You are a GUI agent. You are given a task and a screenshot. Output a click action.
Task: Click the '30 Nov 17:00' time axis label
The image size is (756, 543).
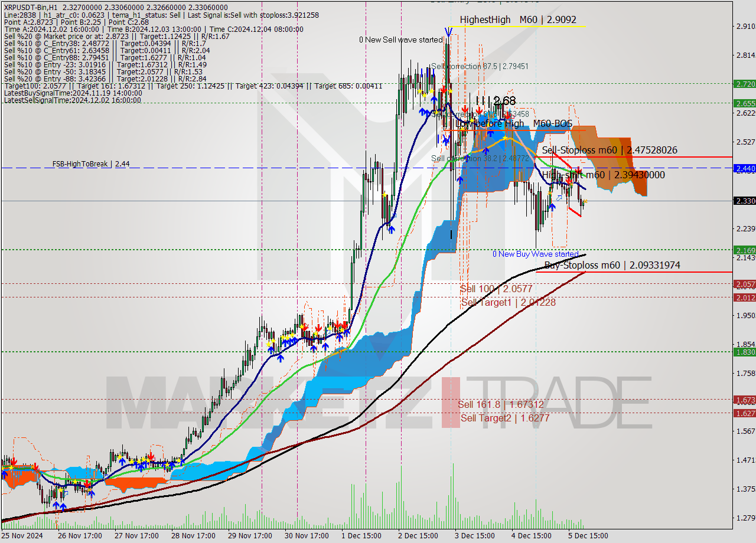(x=307, y=536)
